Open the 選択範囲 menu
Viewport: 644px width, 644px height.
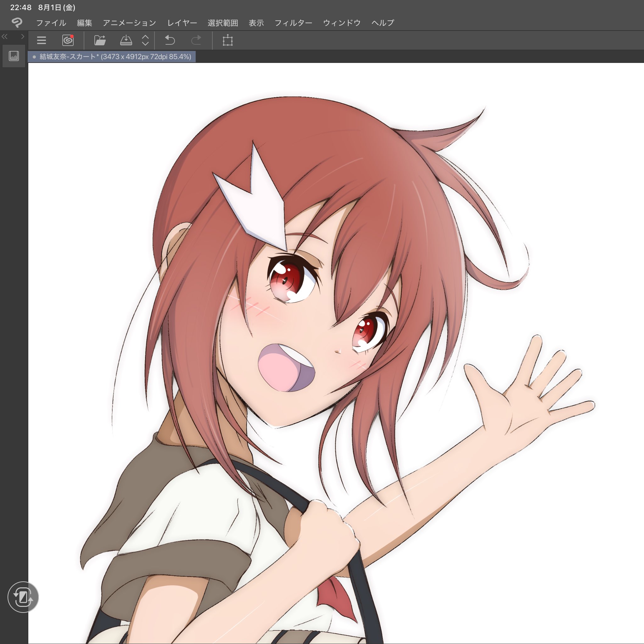[x=223, y=23]
